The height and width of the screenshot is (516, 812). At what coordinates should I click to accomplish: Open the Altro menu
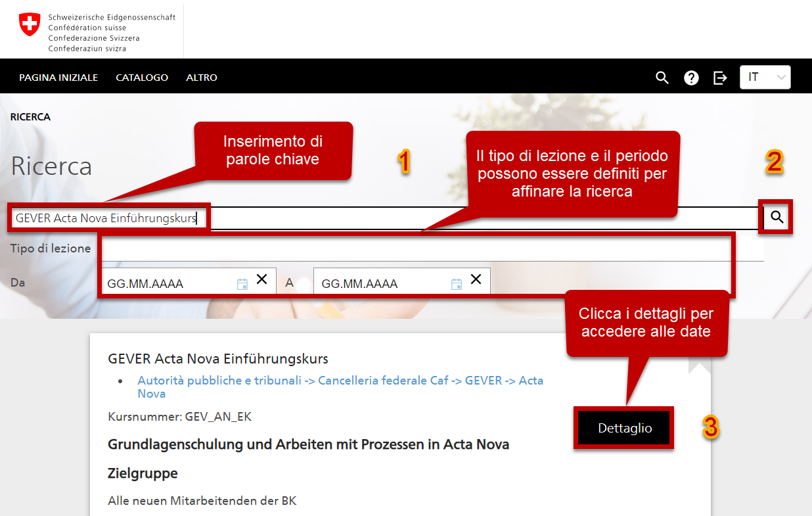[202, 78]
